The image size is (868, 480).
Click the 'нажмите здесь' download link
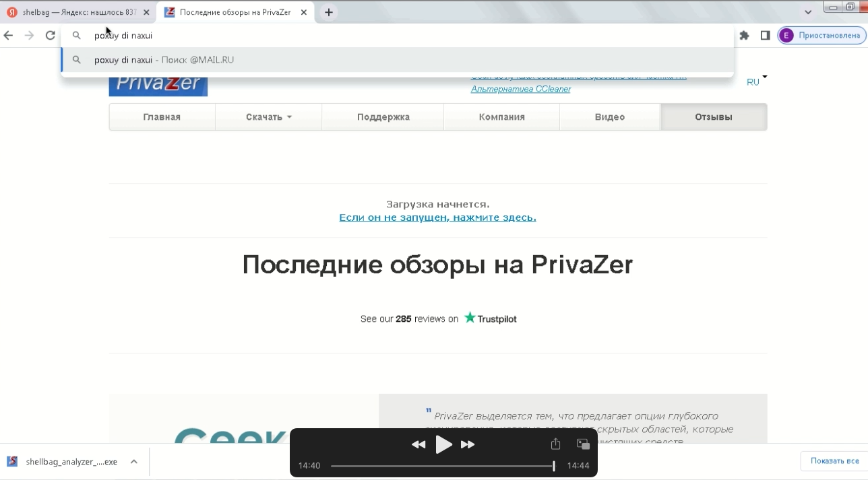(x=437, y=217)
